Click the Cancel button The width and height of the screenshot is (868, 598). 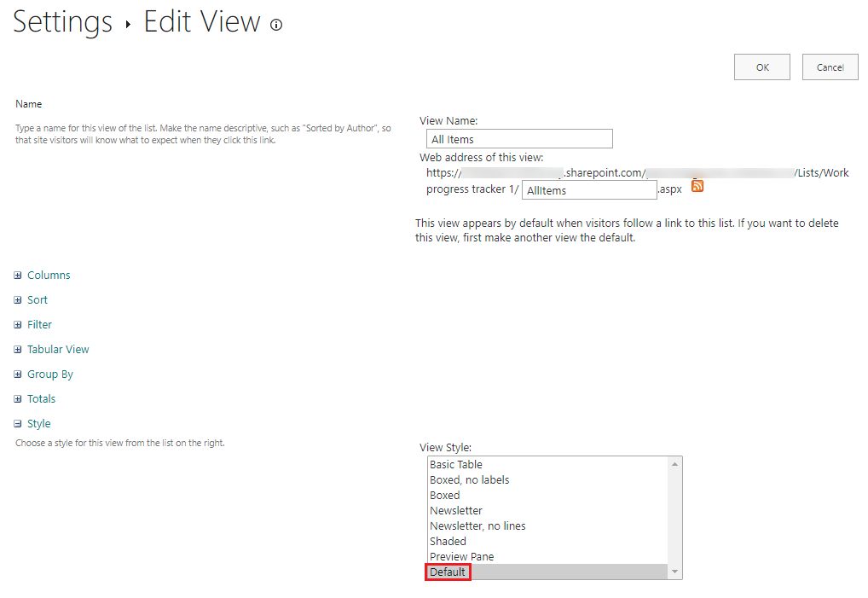(x=830, y=67)
